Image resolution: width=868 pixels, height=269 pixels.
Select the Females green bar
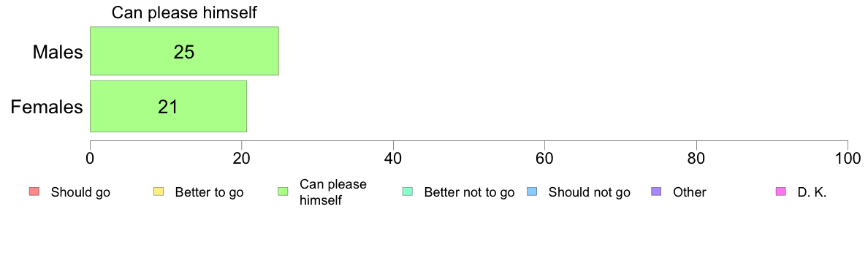click(168, 106)
